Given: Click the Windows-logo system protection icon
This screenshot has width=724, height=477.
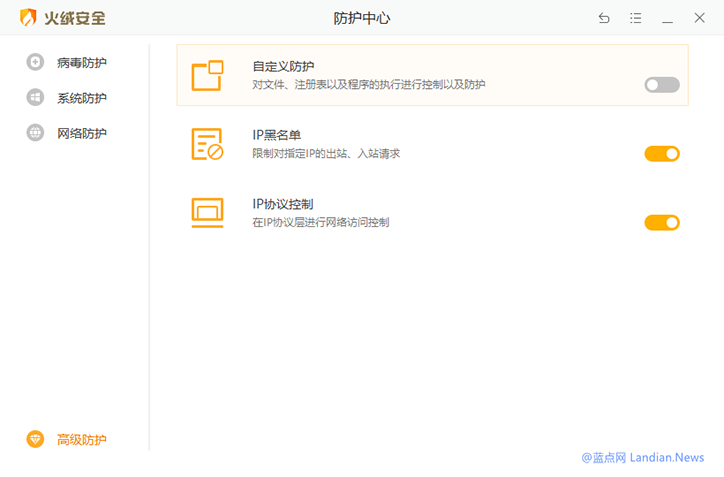Looking at the screenshot, I should point(35,98).
